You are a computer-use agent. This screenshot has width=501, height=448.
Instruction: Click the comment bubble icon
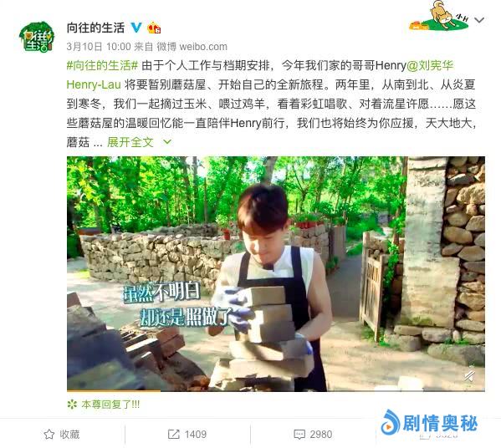click(299, 435)
